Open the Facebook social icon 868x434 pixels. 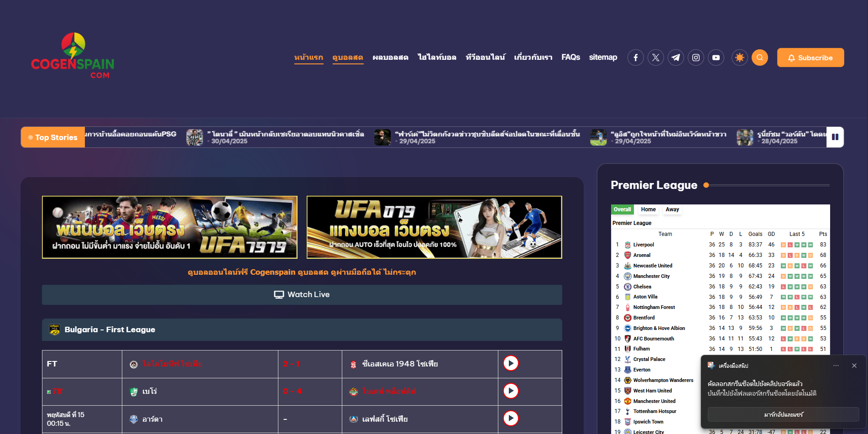point(636,58)
